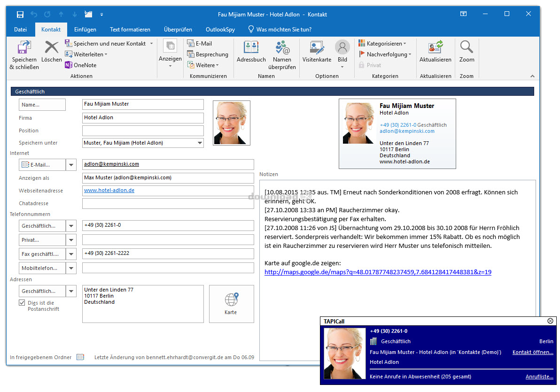
Task: Click the ribbon display options icon
Action: pos(463,14)
